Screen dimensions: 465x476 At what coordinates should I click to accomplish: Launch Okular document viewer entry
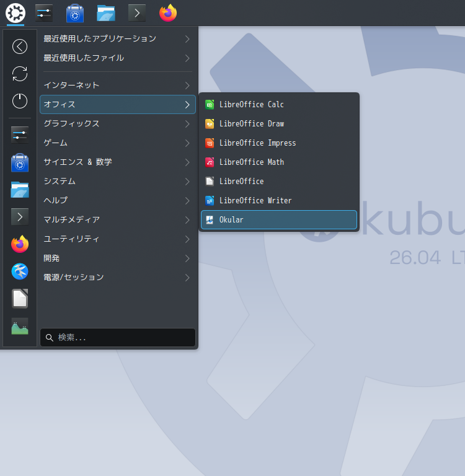pos(279,220)
